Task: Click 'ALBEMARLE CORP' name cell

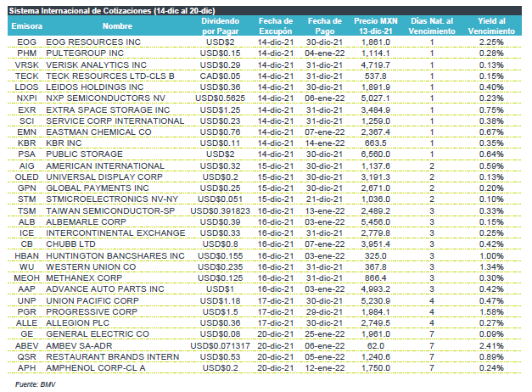Action: (x=86, y=222)
